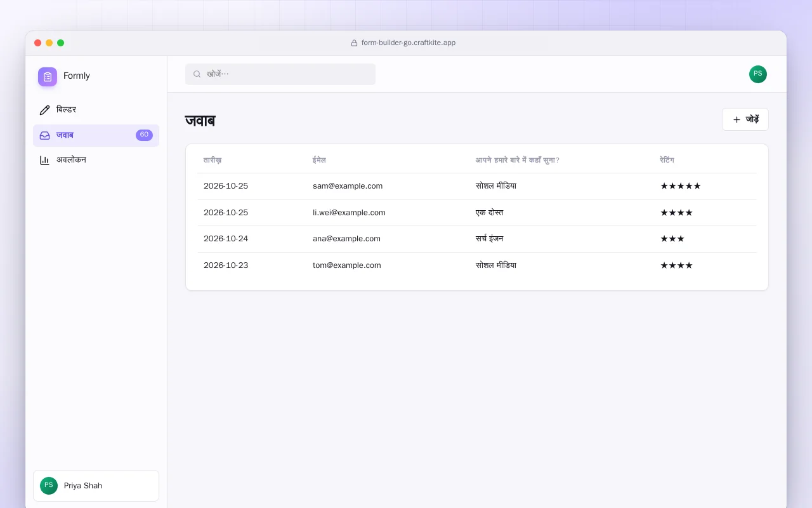Screen dimensions: 812x508
Task: Click the plus icon on जोड़ें button
Action: (737, 119)
